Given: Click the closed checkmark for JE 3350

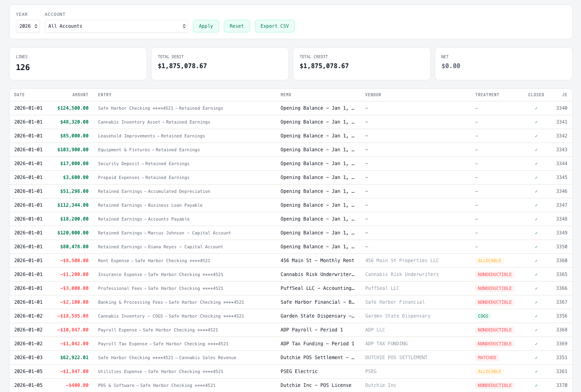Looking at the screenshot, I should (x=536, y=247).
